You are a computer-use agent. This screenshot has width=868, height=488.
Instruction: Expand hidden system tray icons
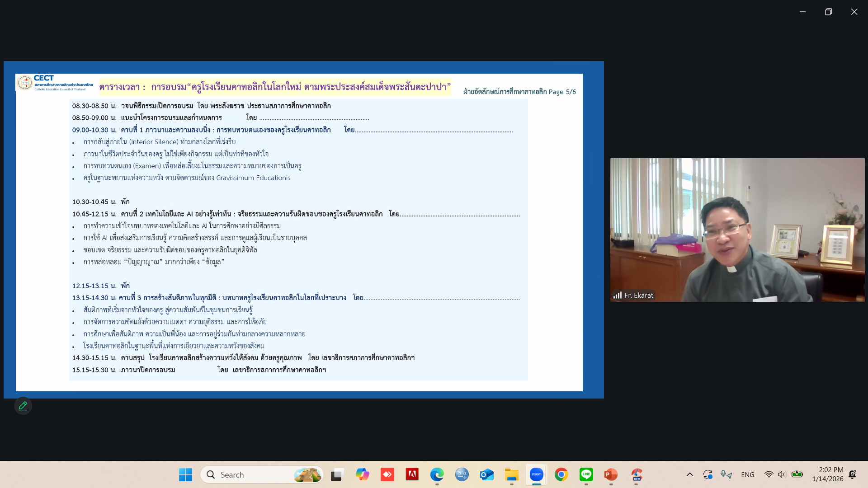point(689,474)
